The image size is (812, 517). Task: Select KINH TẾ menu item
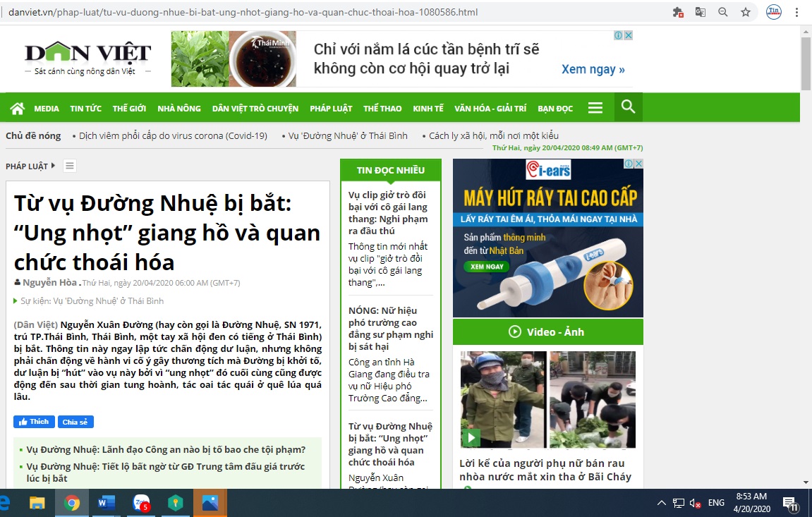[428, 108]
